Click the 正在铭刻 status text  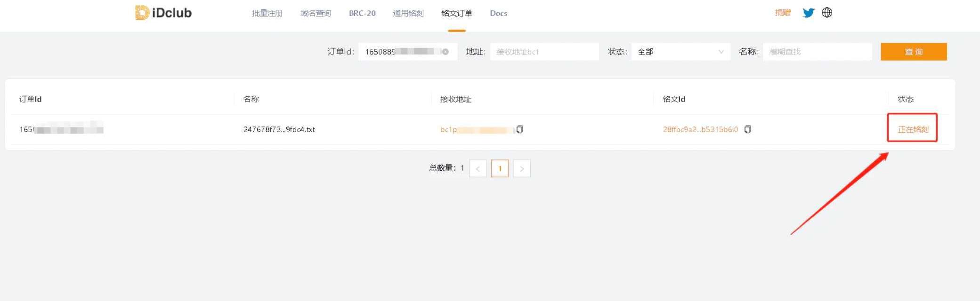pos(913,129)
